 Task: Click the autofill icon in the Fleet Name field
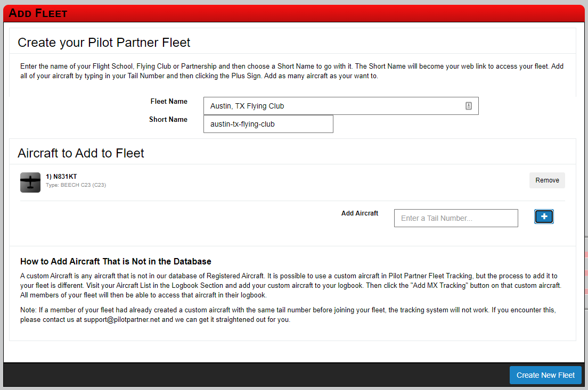(468, 106)
